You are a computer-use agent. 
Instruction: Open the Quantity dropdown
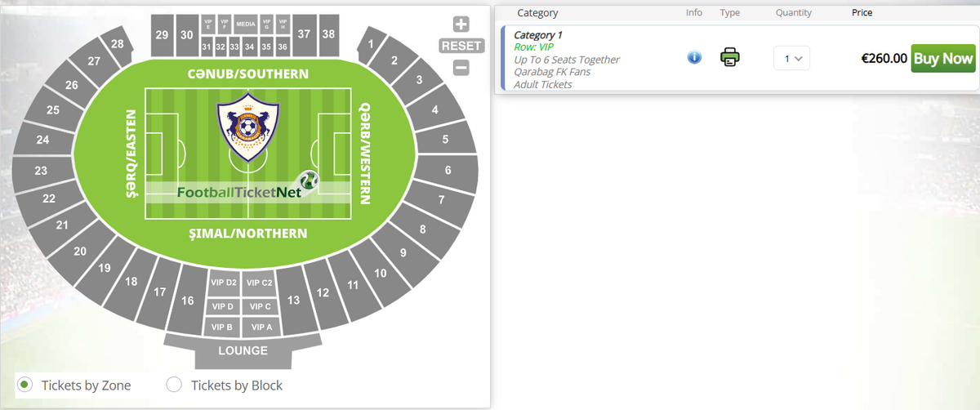click(791, 58)
